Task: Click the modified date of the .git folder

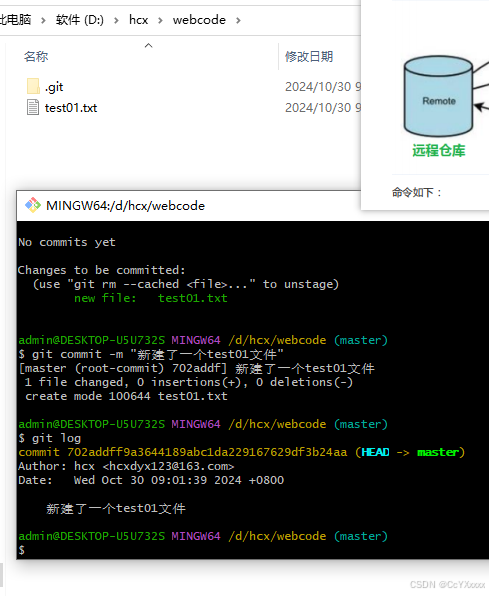Action: (x=323, y=87)
